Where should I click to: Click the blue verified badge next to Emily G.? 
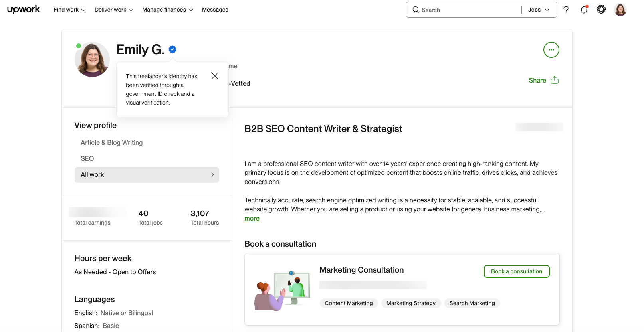[x=172, y=49]
